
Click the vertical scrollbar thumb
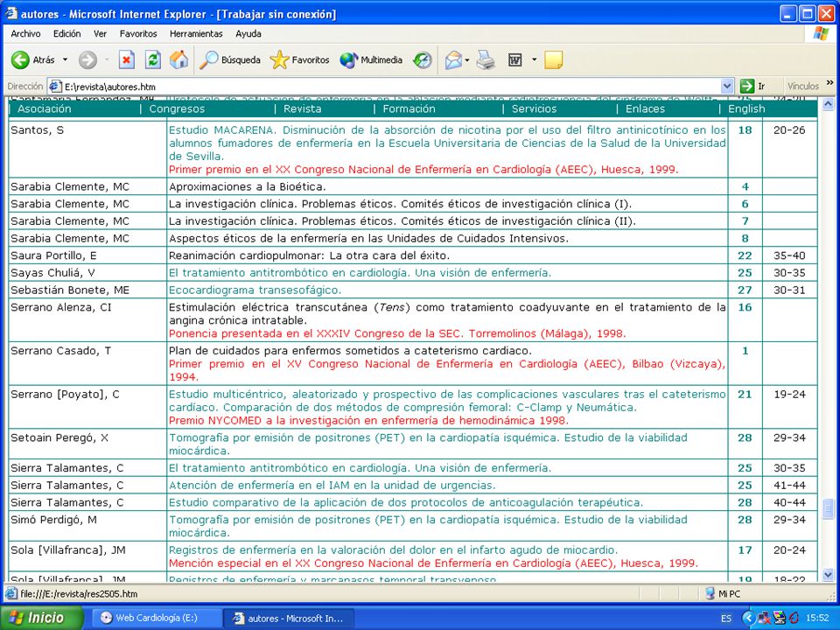pyautogui.click(x=829, y=508)
